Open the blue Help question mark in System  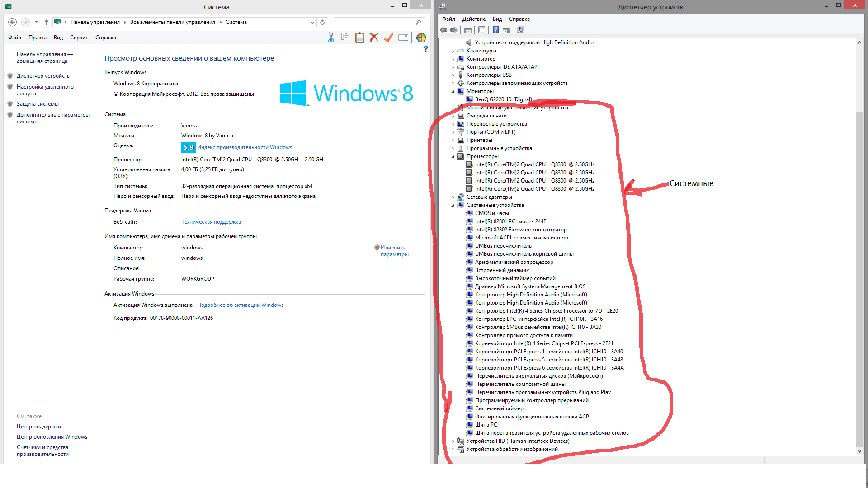click(425, 49)
